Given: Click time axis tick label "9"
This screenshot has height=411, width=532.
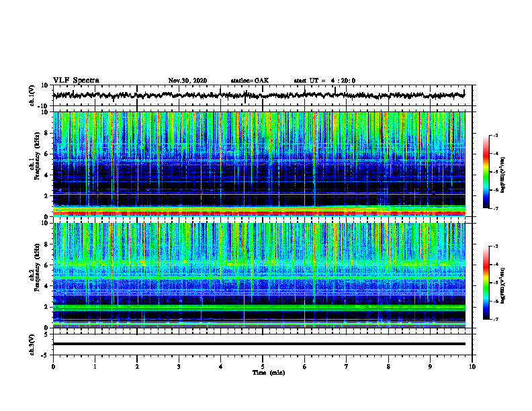Looking at the screenshot, I should point(430,367).
